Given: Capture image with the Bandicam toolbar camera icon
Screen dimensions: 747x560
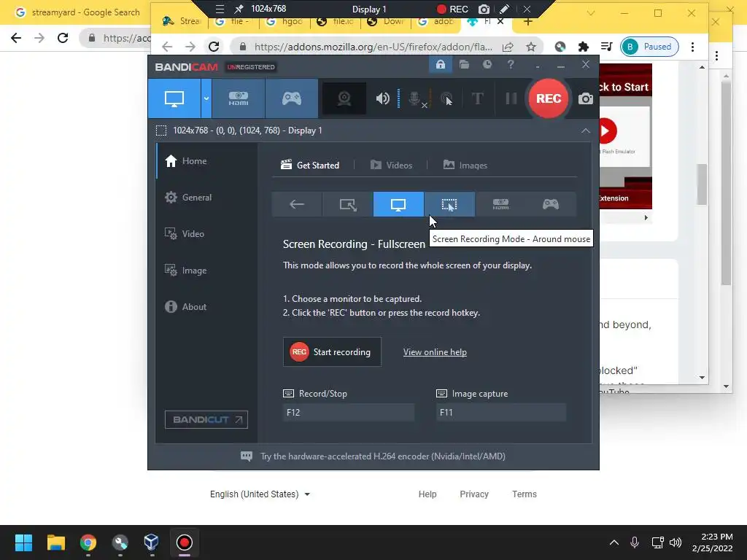Looking at the screenshot, I should click(x=586, y=98).
